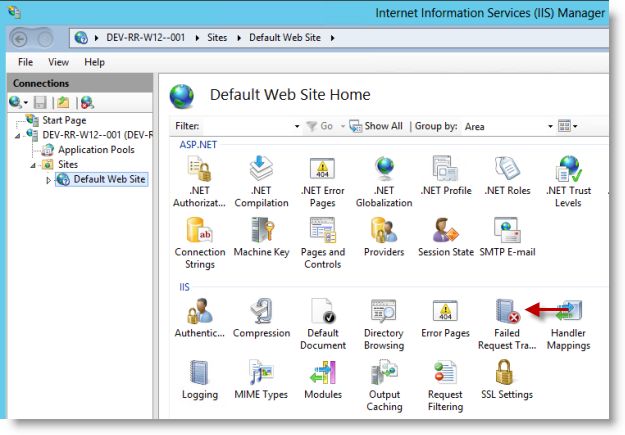Click the Delete connection toolbar icon
This screenshot has height=435, width=625.
tap(87, 102)
